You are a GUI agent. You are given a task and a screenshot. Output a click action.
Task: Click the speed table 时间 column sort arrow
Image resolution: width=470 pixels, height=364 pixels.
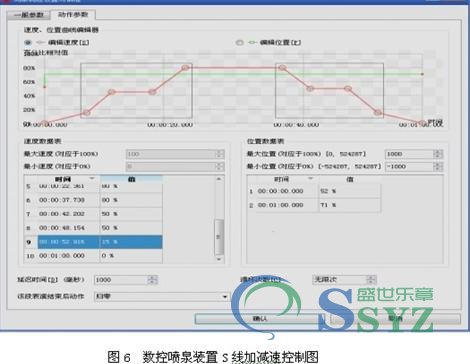[x=92, y=179]
